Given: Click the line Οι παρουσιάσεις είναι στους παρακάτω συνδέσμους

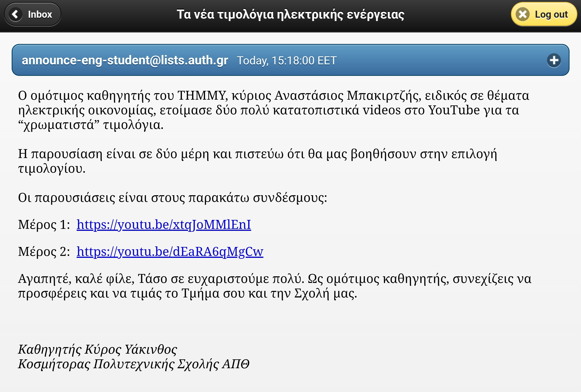Looking at the screenshot, I should (173, 198).
